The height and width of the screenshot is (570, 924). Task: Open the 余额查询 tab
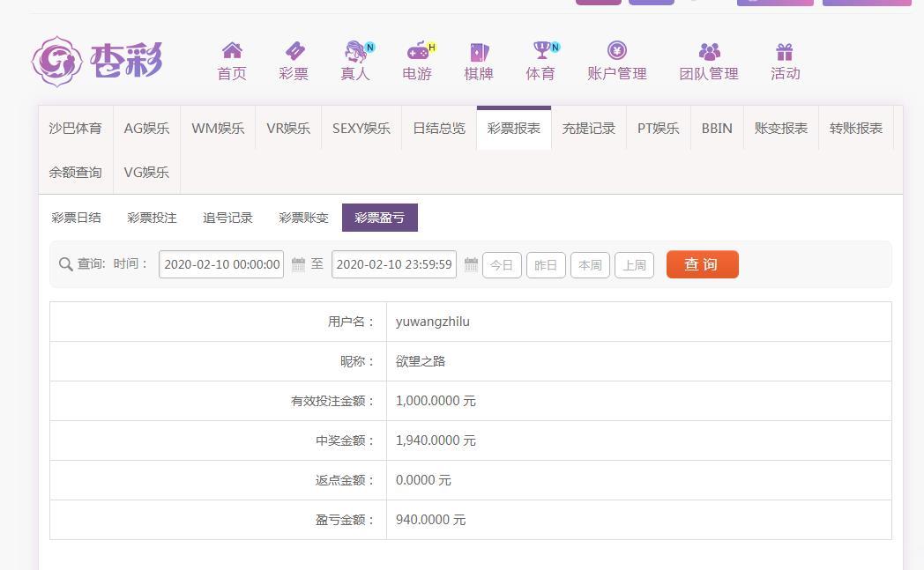click(76, 173)
